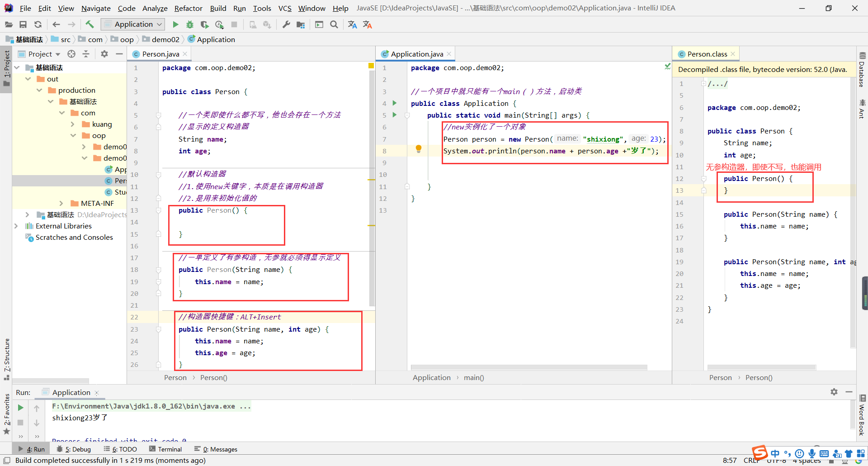Click Collapse All icon in Project panel
The image size is (868, 466).
coord(86,54)
